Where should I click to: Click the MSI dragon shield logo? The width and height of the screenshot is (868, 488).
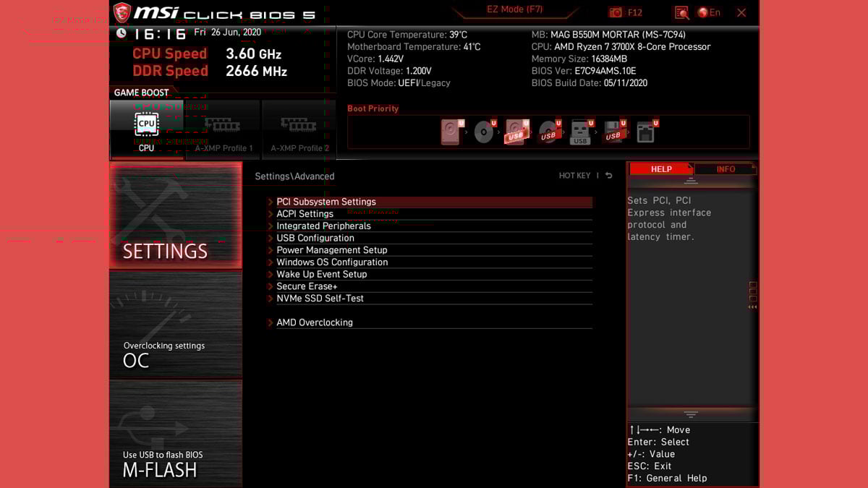pos(122,12)
